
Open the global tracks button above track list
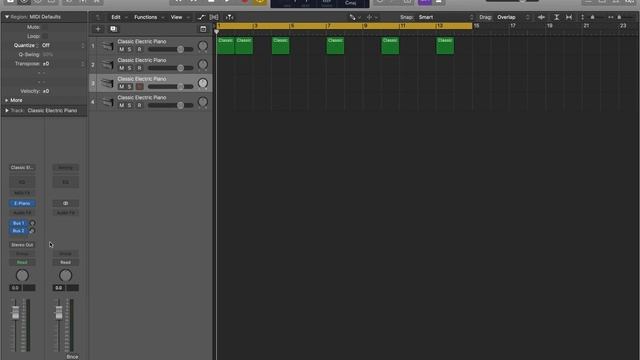pos(203,29)
